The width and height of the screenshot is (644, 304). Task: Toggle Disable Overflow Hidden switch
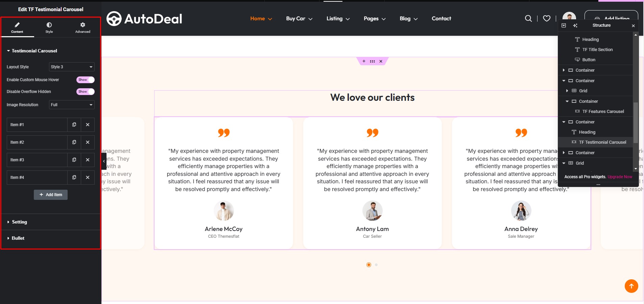click(85, 92)
